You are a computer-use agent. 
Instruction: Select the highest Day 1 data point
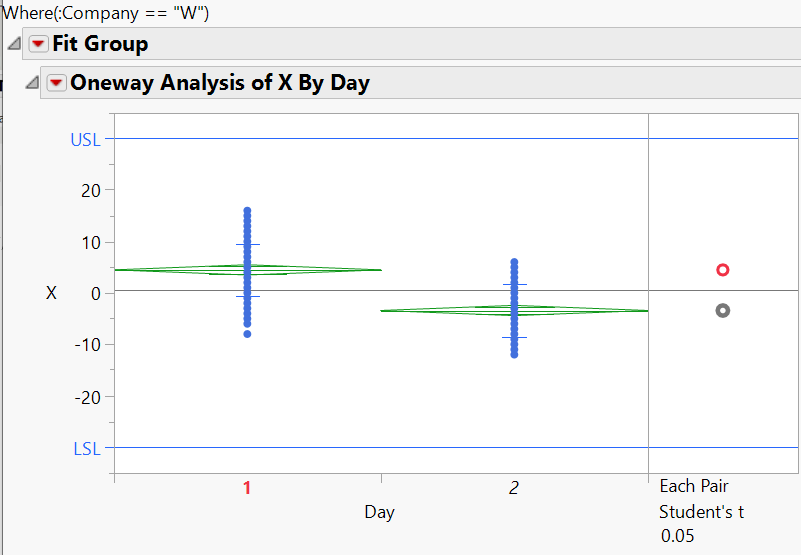click(x=247, y=212)
